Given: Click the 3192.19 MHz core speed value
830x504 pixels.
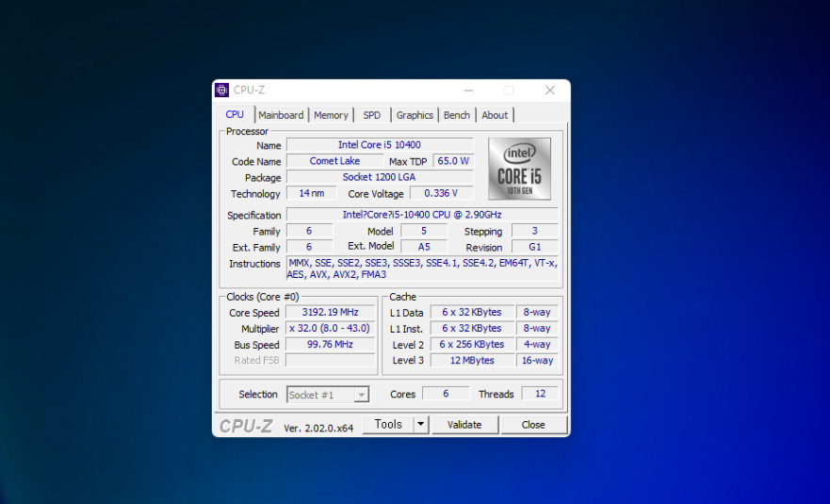Looking at the screenshot, I should pyautogui.click(x=331, y=313).
